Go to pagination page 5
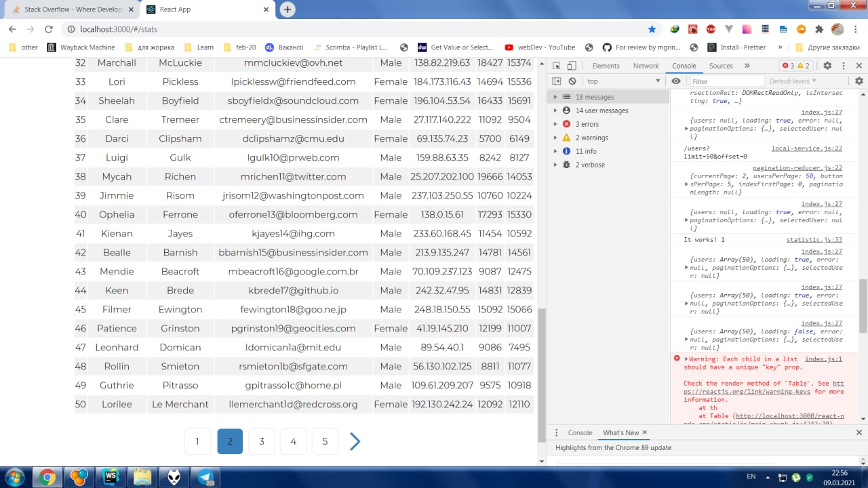 click(325, 441)
